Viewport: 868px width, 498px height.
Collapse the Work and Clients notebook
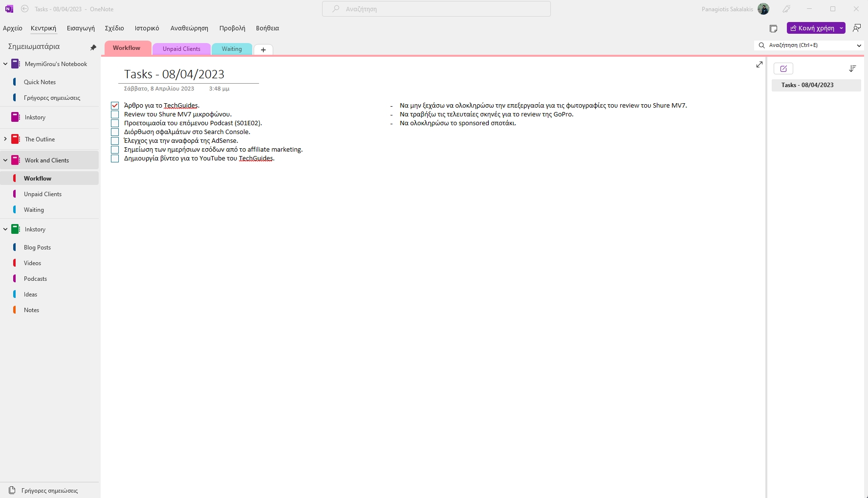coord(5,160)
